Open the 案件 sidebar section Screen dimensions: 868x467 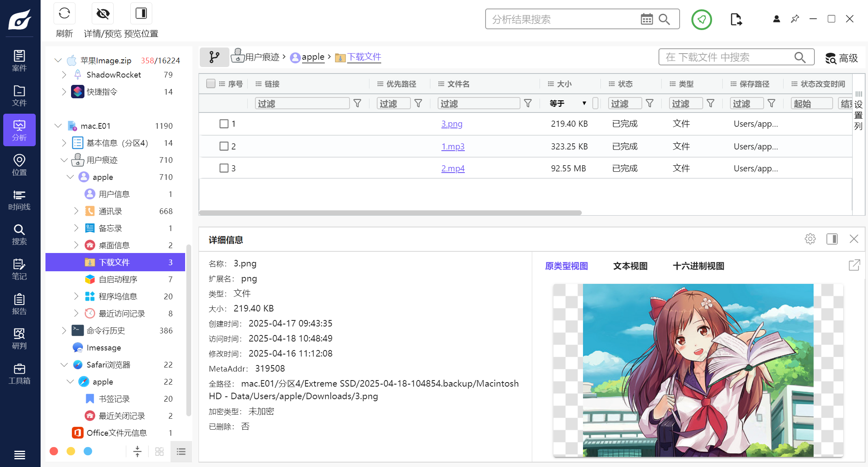pos(19,61)
